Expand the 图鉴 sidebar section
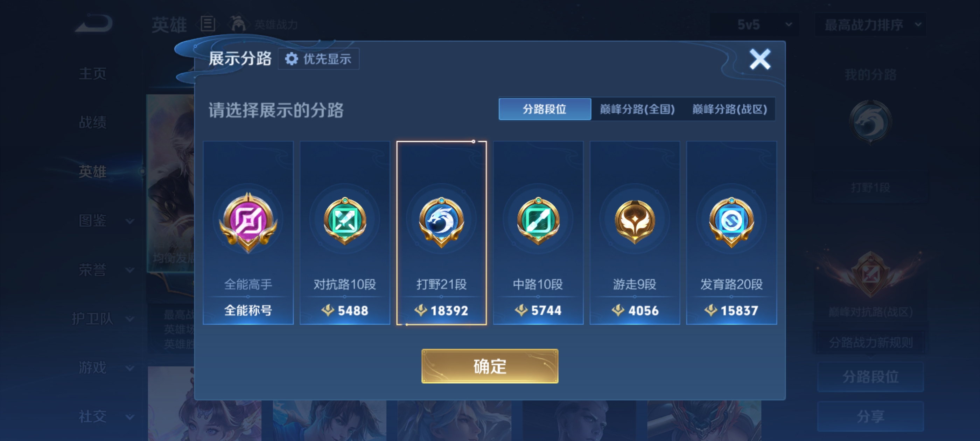This screenshot has height=441, width=980. click(106, 220)
